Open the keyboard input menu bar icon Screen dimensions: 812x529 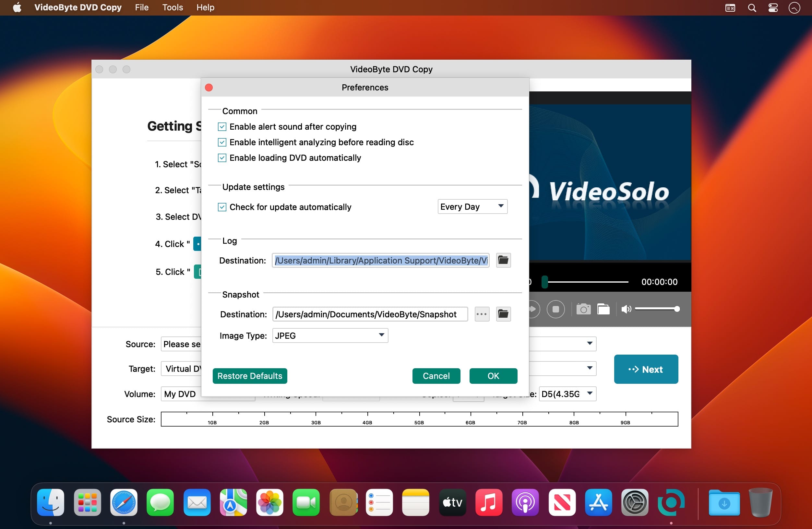click(730, 7)
